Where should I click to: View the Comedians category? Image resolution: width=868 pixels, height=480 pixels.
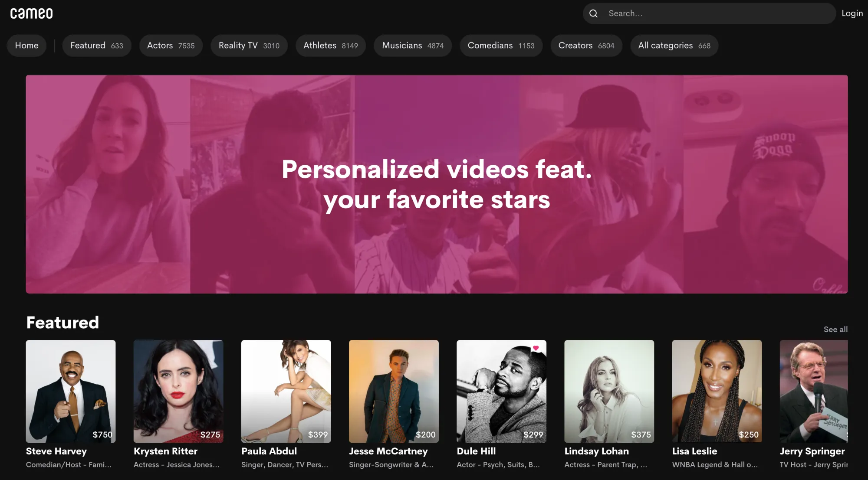[501, 46]
